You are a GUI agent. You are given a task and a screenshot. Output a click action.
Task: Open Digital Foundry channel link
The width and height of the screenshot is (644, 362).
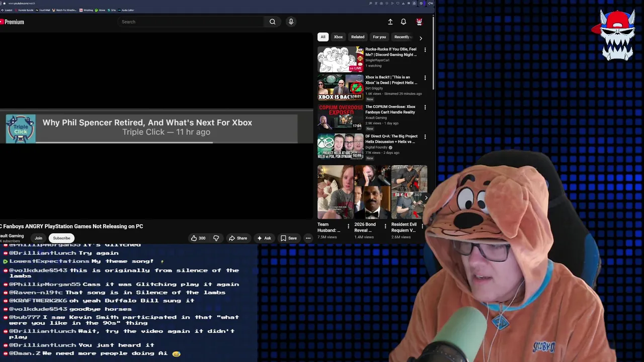(376, 147)
